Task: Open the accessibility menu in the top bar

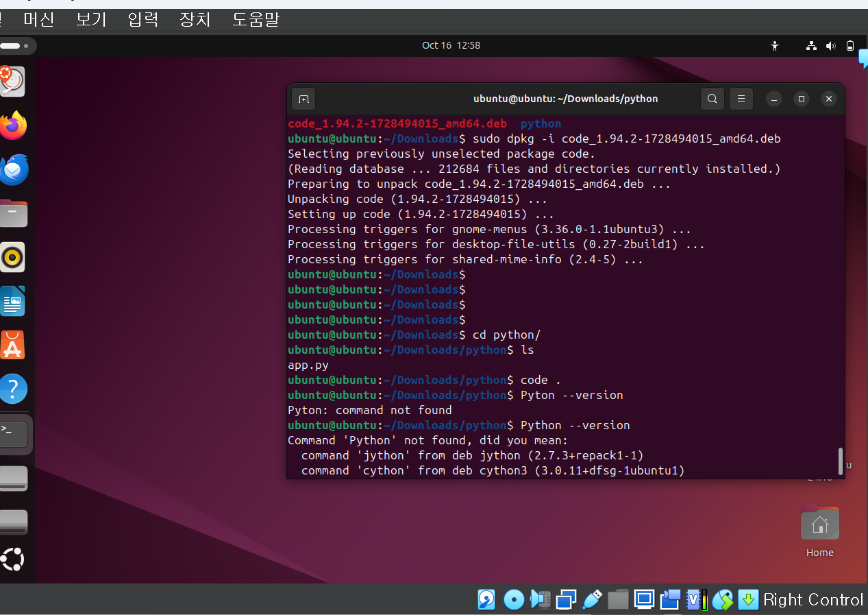Action: (x=775, y=45)
